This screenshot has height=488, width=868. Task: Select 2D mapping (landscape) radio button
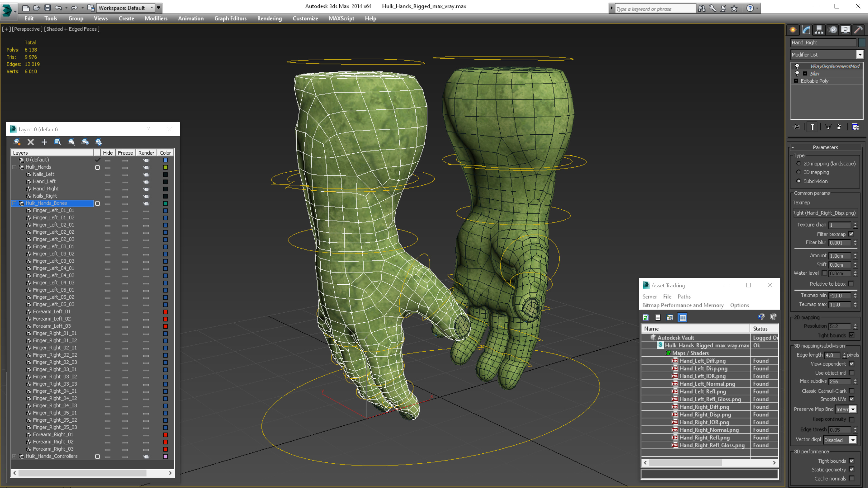[799, 163]
